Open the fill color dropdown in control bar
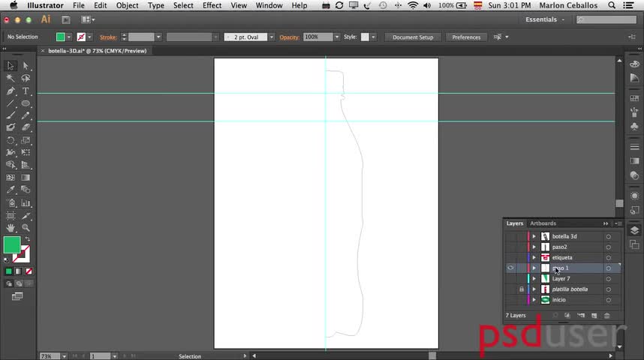 [x=69, y=37]
